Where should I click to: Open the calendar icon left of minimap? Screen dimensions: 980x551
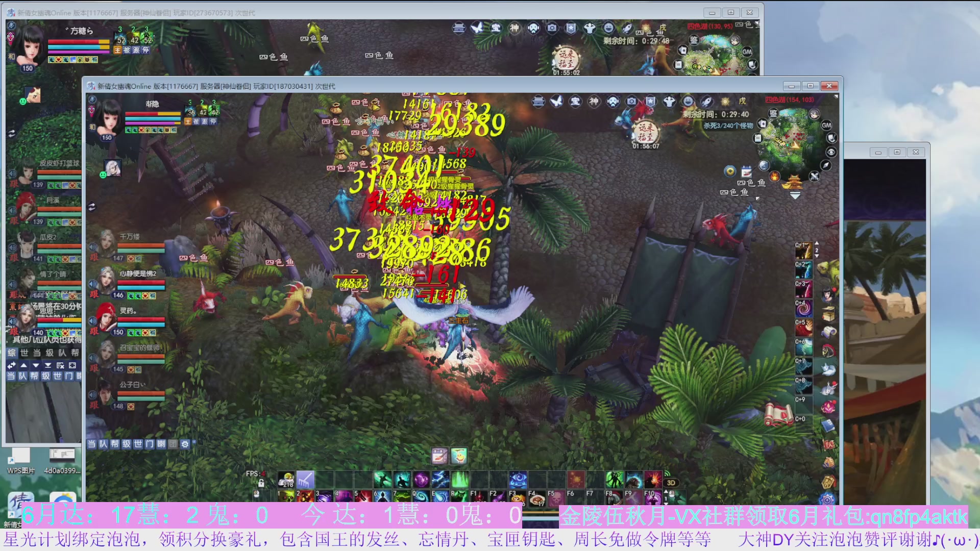pos(747,171)
